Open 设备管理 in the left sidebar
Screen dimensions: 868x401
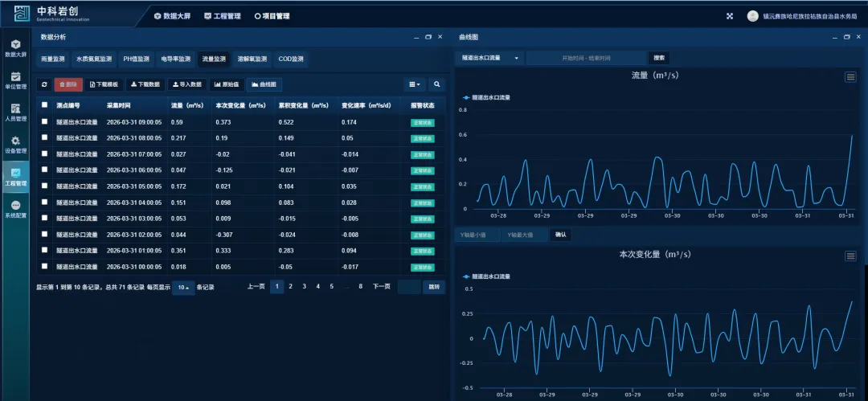click(x=15, y=145)
